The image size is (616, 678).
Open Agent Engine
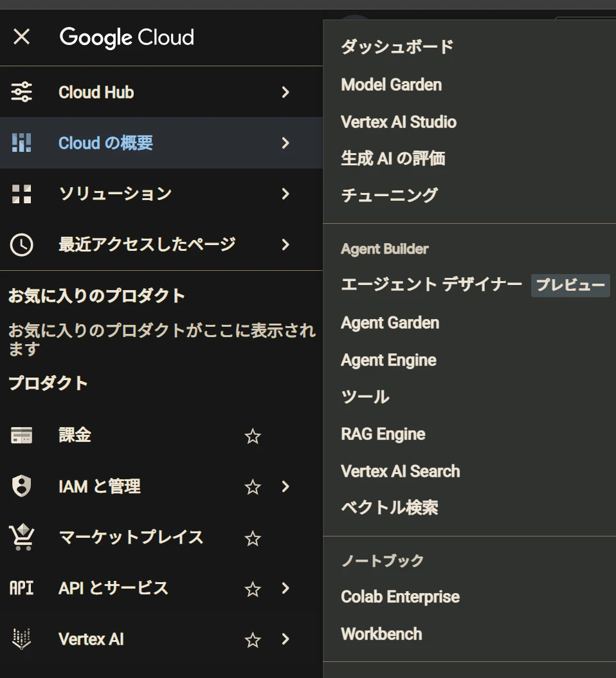[388, 360]
